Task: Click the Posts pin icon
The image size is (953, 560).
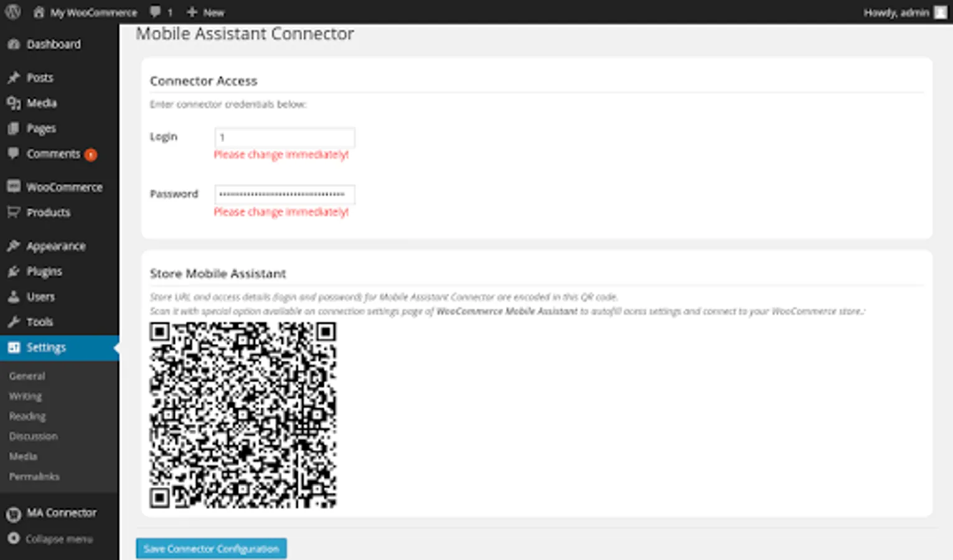Action: coord(14,78)
